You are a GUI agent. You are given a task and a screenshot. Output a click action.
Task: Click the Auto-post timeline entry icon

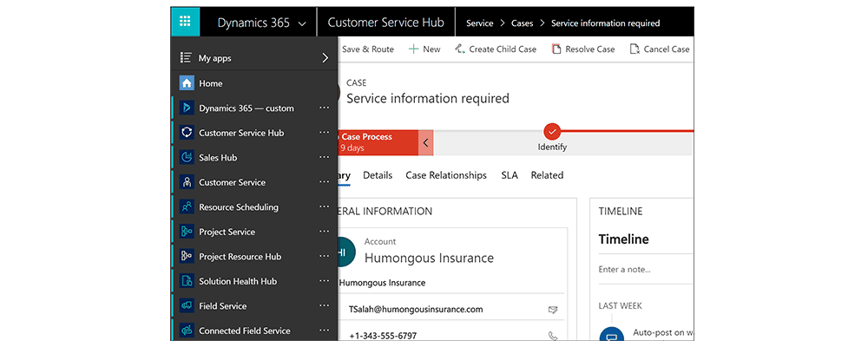tap(612, 335)
